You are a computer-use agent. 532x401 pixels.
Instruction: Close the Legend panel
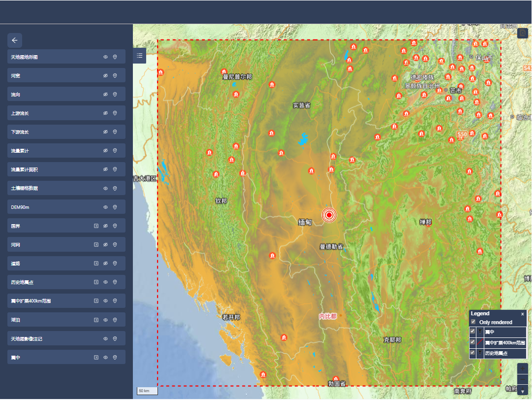(523, 314)
